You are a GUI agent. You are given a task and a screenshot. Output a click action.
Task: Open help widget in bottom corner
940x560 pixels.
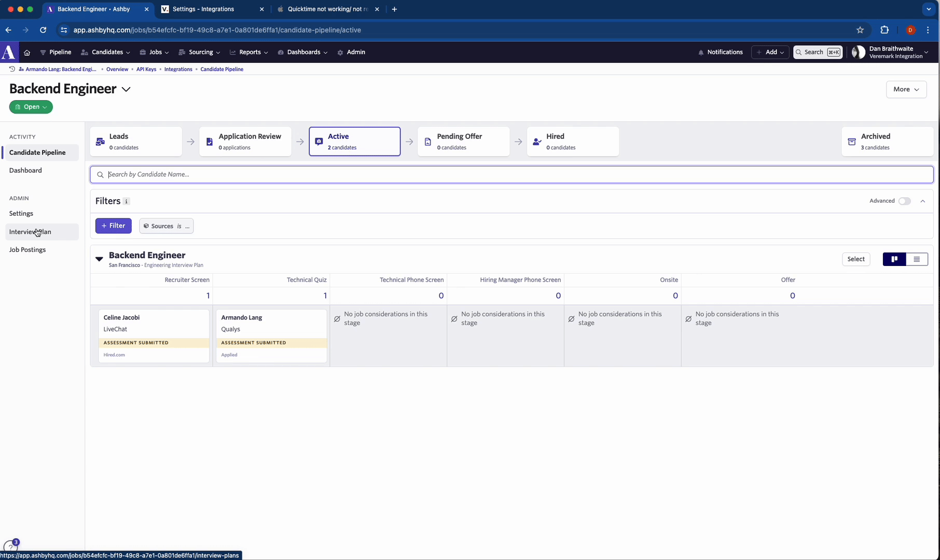[x=10, y=547]
